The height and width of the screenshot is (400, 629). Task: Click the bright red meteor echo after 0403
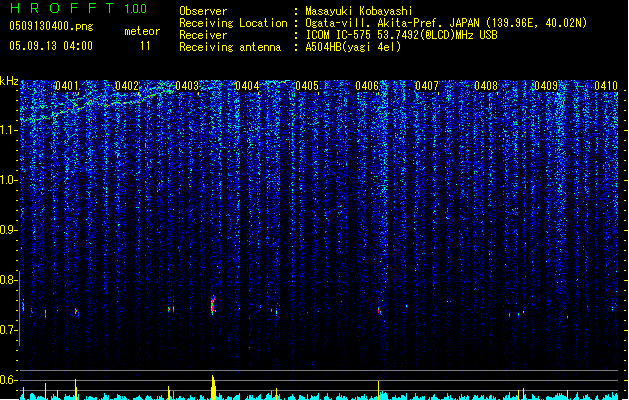(213, 305)
